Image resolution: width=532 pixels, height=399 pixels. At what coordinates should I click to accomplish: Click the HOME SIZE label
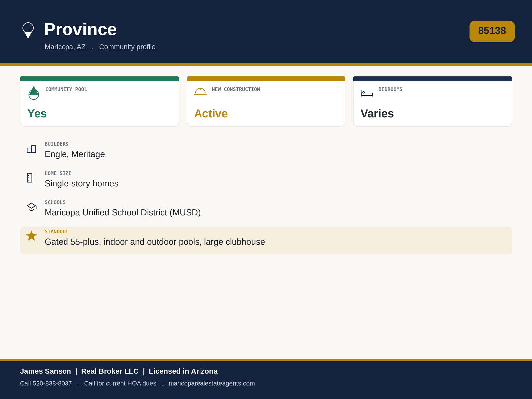58,173
